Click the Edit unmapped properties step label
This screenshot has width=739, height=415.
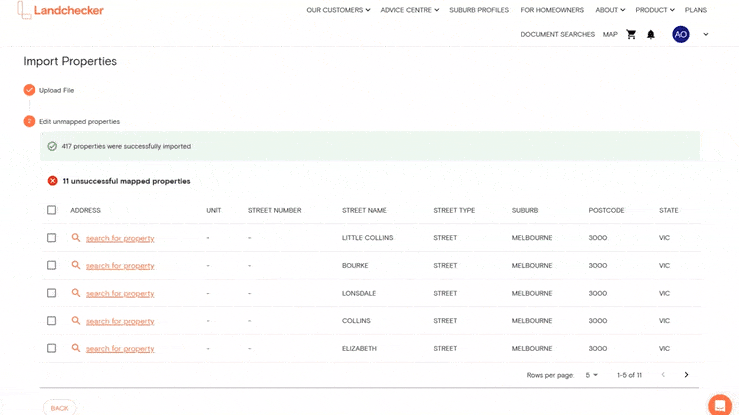tap(79, 122)
